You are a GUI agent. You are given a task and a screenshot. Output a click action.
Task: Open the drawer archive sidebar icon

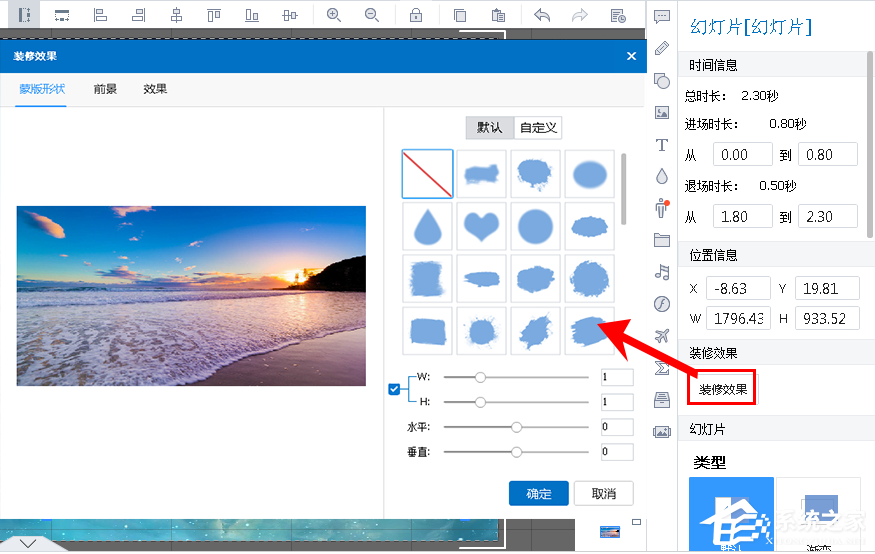[662, 399]
